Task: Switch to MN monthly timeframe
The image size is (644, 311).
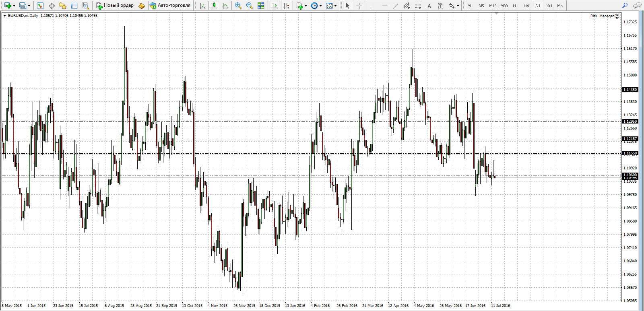Action: [x=560, y=6]
